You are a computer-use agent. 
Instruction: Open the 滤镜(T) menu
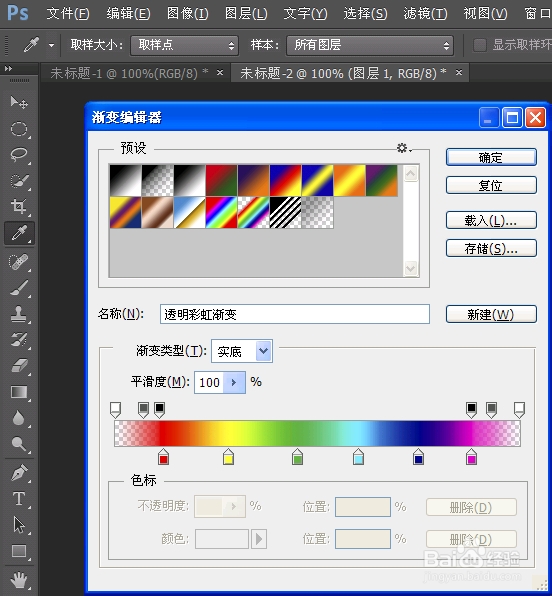click(x=425, y=14)
